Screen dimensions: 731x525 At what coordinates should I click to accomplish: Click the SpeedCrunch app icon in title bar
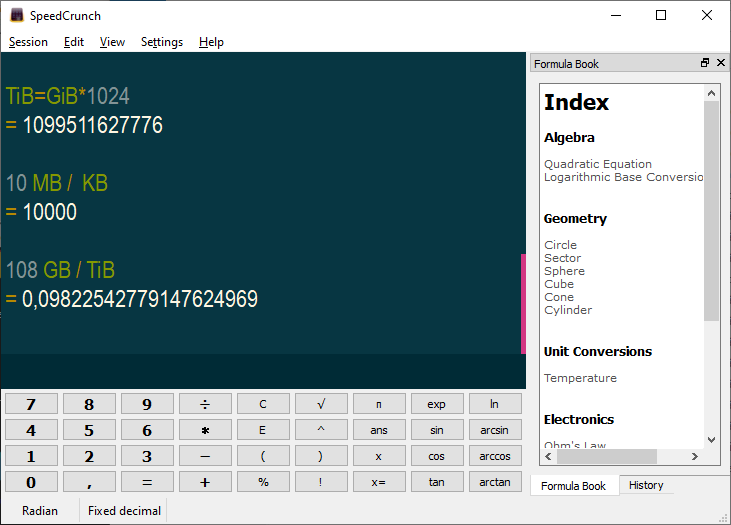click(x=17, y=15)
